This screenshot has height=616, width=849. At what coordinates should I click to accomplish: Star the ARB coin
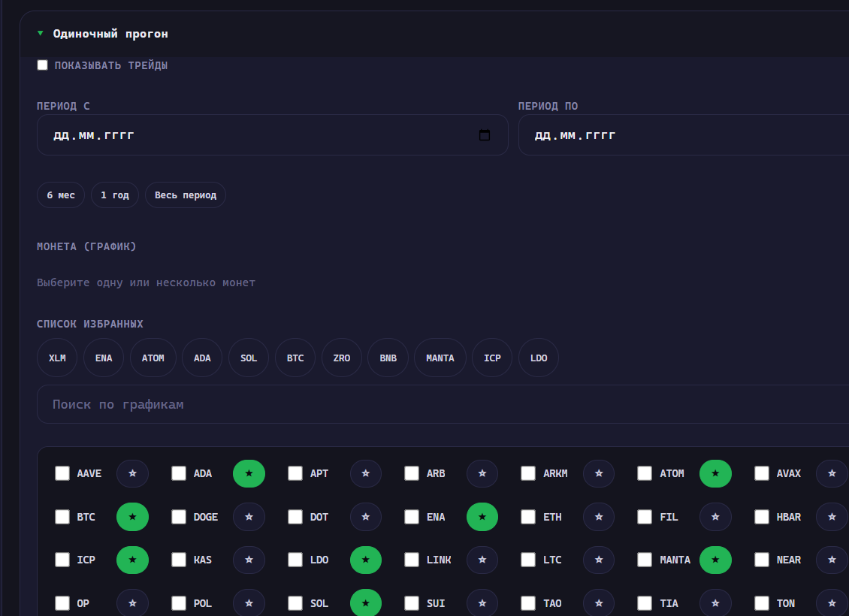(x=482, y=473)
